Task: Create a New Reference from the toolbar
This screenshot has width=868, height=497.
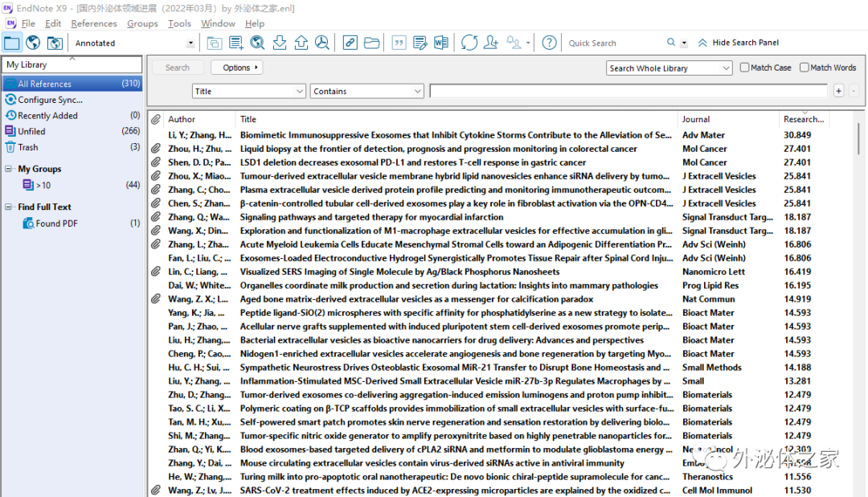Action: point(235,43)
